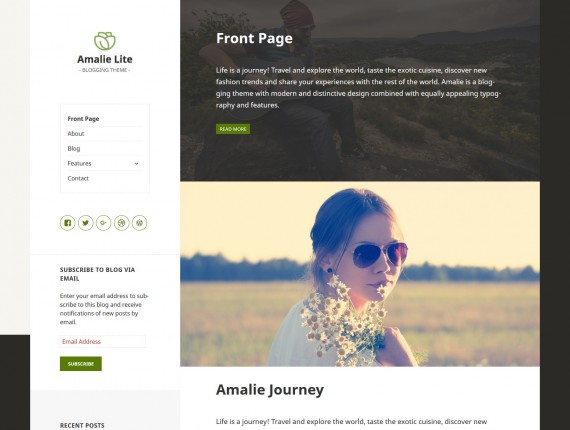Open the Google Plus social icon
Image resolution: width=570 pixels, height=430 pixels.
(103, 223)
